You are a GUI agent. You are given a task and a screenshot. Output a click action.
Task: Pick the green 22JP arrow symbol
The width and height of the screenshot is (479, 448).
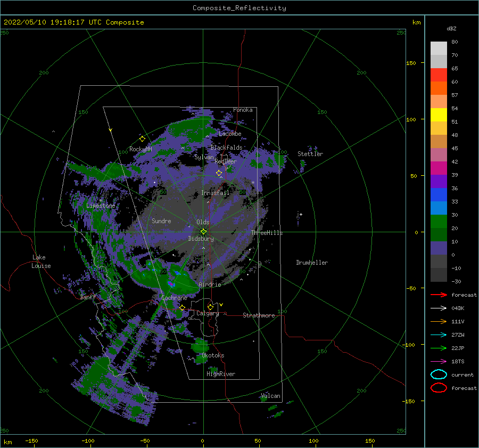[x=439, y=348]
